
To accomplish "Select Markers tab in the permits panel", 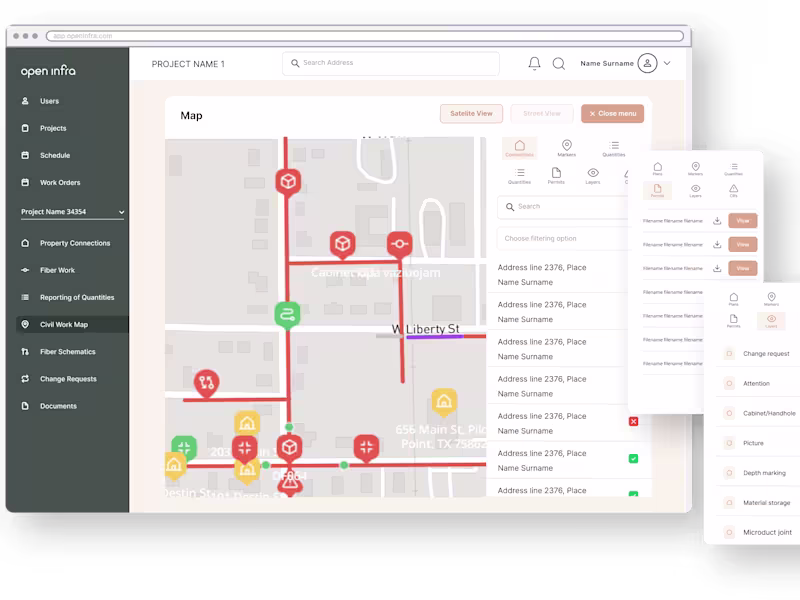I will point(695,168).
